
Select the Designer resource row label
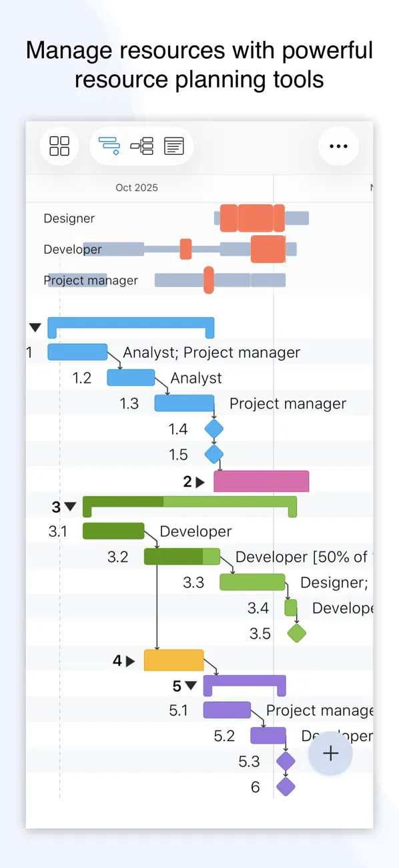(69, 218)
